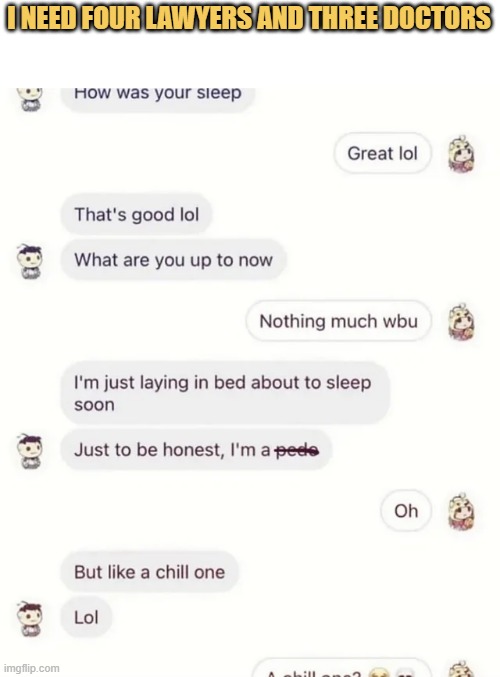Viewport: 500px width, 677px height.
Task: Select the 'But like a chill one' bubble
Action: (149, 572)
